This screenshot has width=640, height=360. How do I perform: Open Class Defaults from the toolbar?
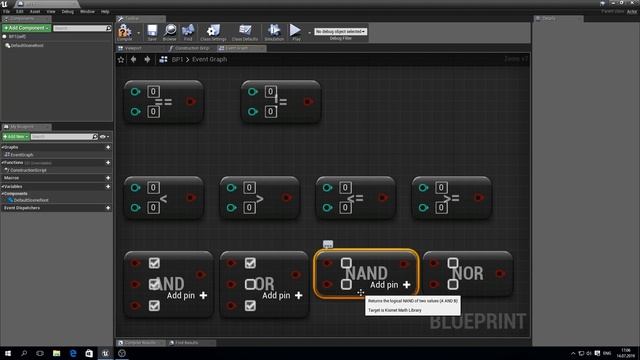(245, 32)
